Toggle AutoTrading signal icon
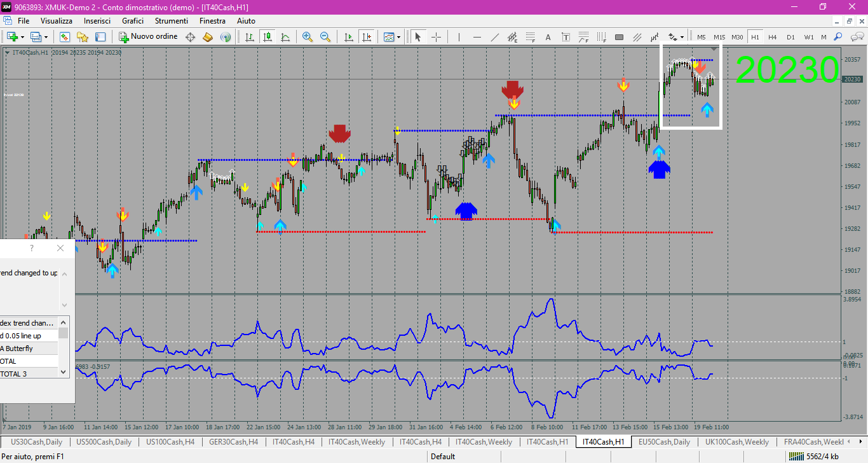The height and width of the screenshot is (463, 868). coord(226,37)
